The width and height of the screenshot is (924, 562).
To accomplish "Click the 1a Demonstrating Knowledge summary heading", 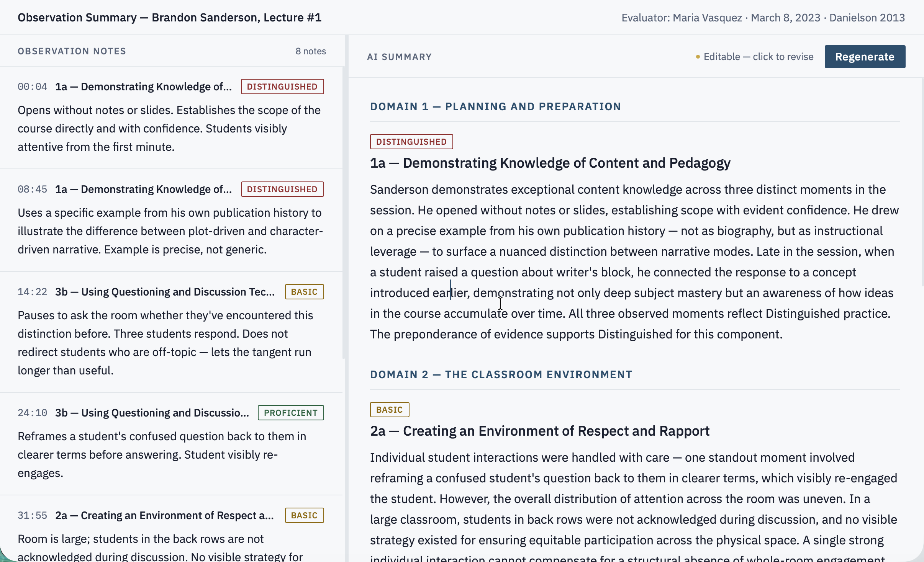I will 550,163.
